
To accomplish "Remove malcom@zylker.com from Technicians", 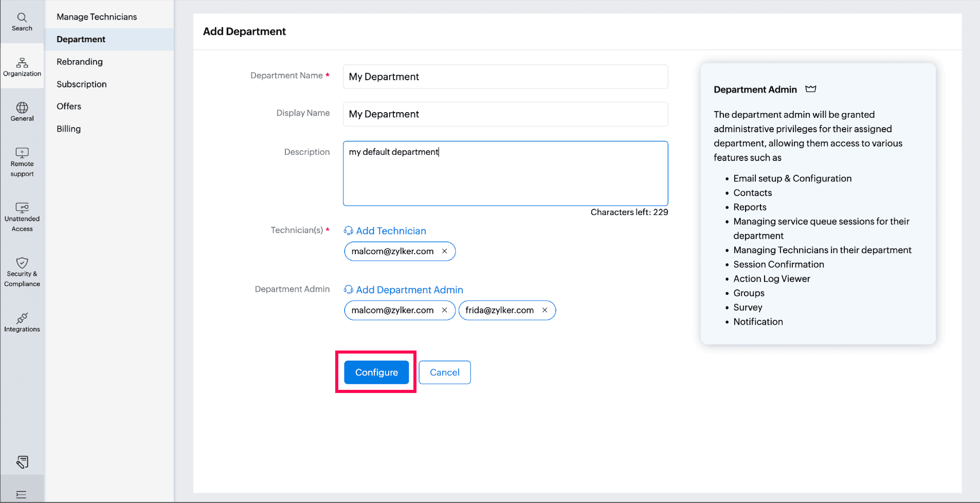I will (444, 251).
